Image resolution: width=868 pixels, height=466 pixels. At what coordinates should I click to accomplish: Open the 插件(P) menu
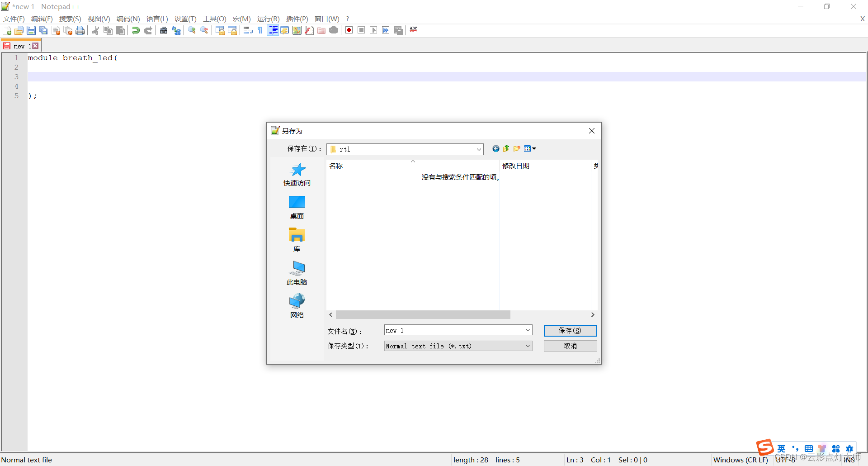pyautogui.click(x=297, y=19)
